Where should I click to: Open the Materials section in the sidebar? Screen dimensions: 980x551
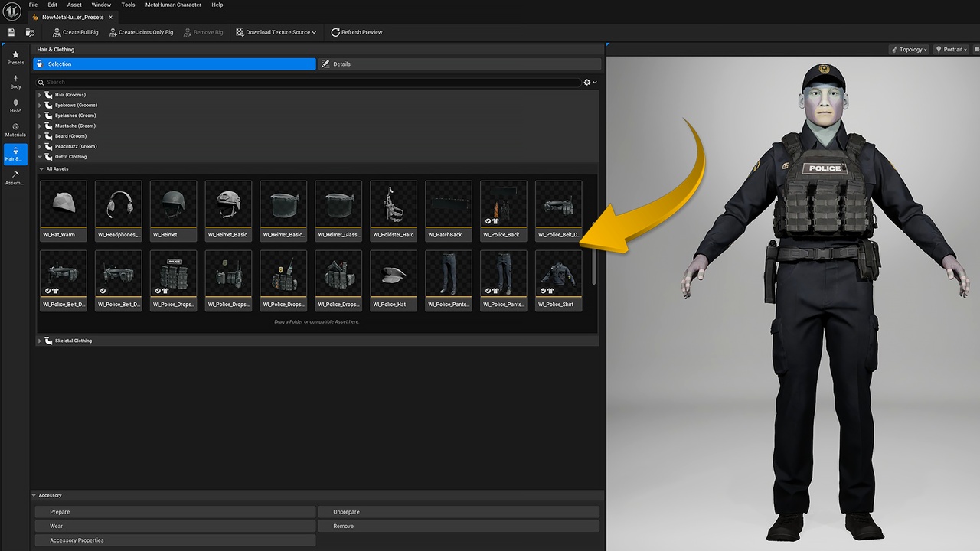point(15,130)
